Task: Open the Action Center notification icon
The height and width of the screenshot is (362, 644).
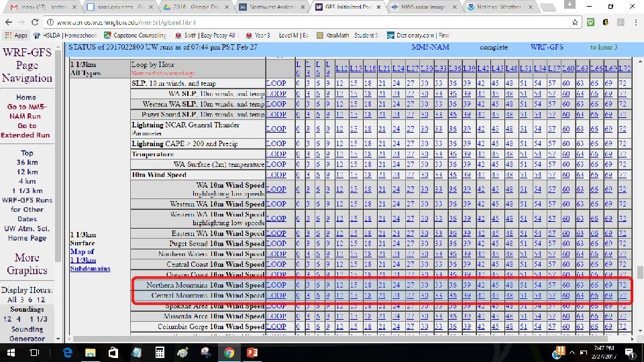Action: 630,353
